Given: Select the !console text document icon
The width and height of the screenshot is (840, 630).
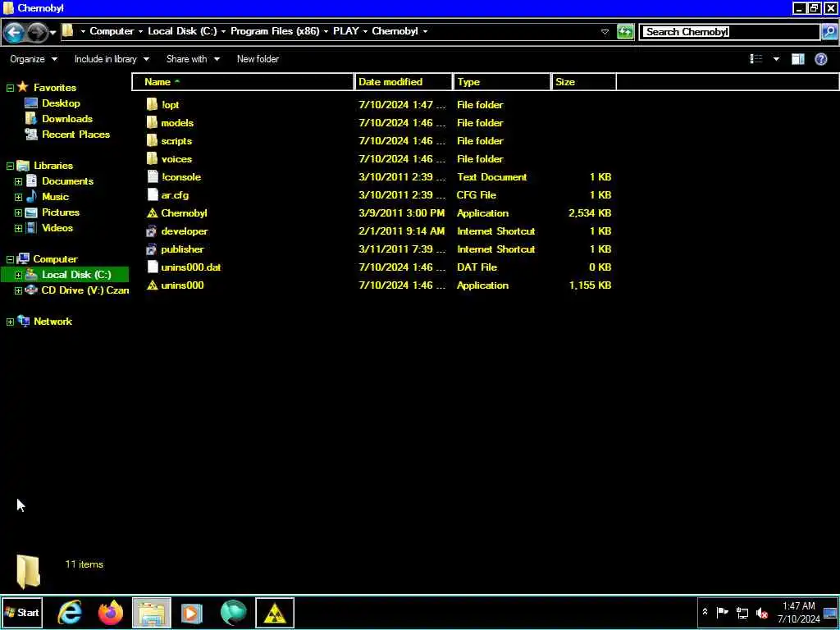Looking at the screenshot, I should [152, 177].
